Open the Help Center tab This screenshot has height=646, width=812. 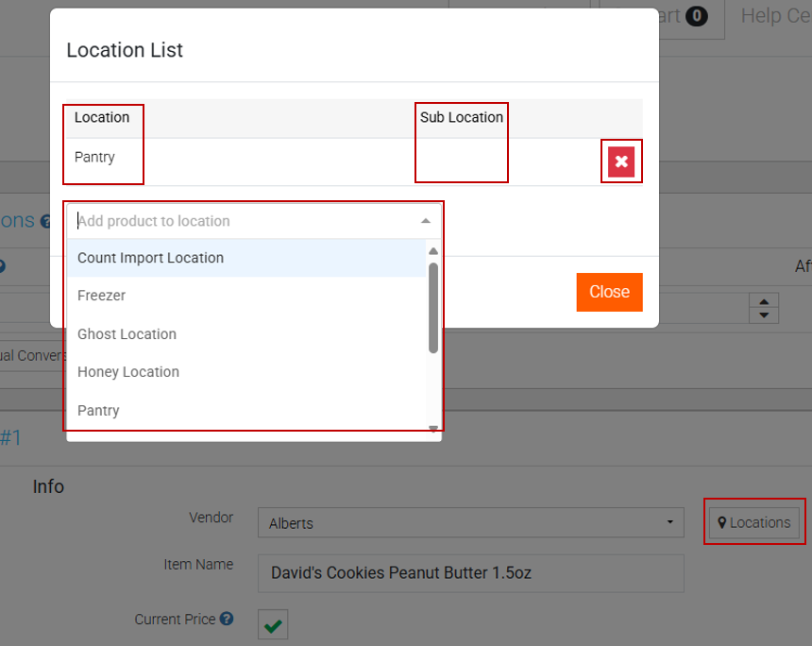(772, 16)
